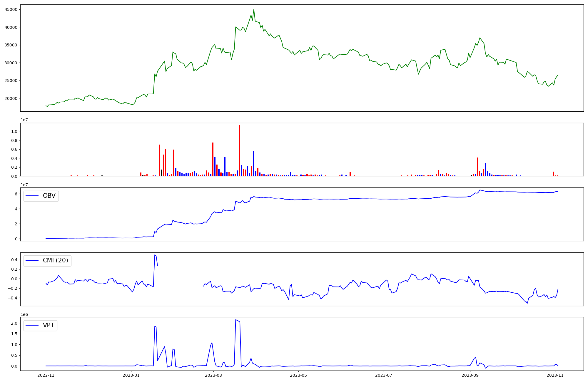Screen dimensions: 588x382
Task: Click the 2022-11 x-axis date label
Action: click(x=46, y=375)
